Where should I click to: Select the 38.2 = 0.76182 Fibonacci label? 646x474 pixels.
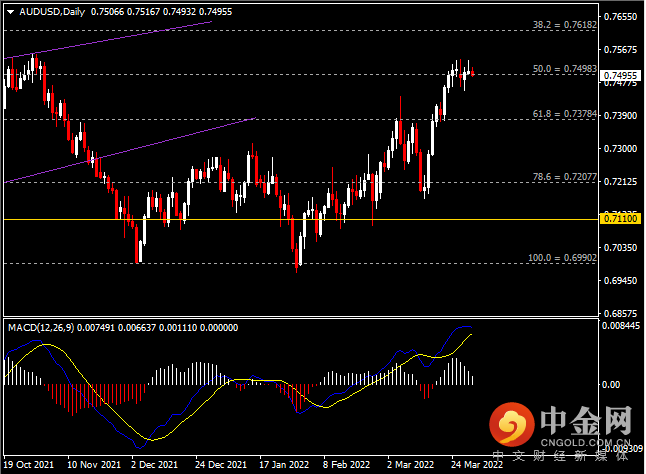564,25
